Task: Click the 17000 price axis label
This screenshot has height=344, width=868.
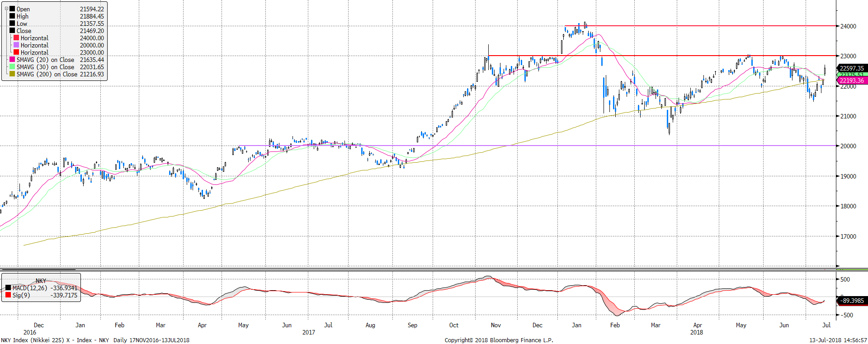Action: pyautogui.click(x=848, y=236)
